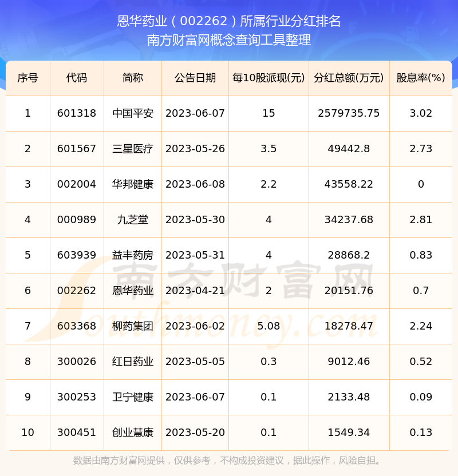Click dividend total 34237.68
This screenshot has height=476, width=458.
[349, 220]
